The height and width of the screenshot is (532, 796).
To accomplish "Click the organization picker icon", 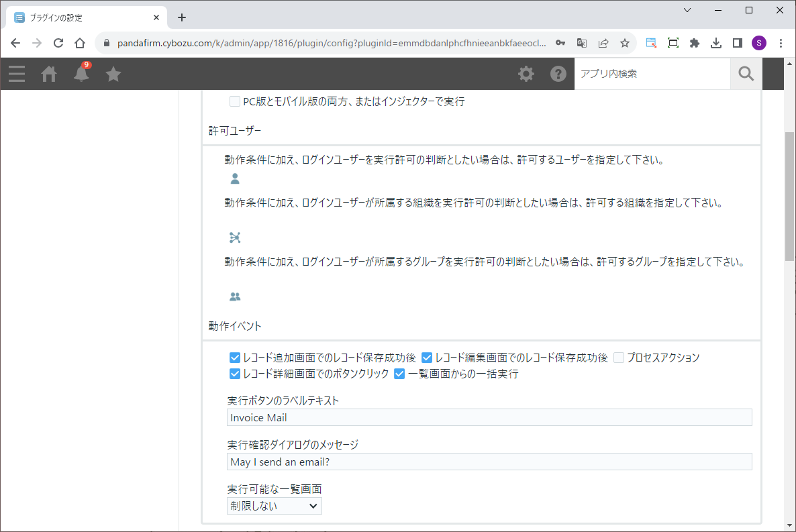I will (235, 237).
